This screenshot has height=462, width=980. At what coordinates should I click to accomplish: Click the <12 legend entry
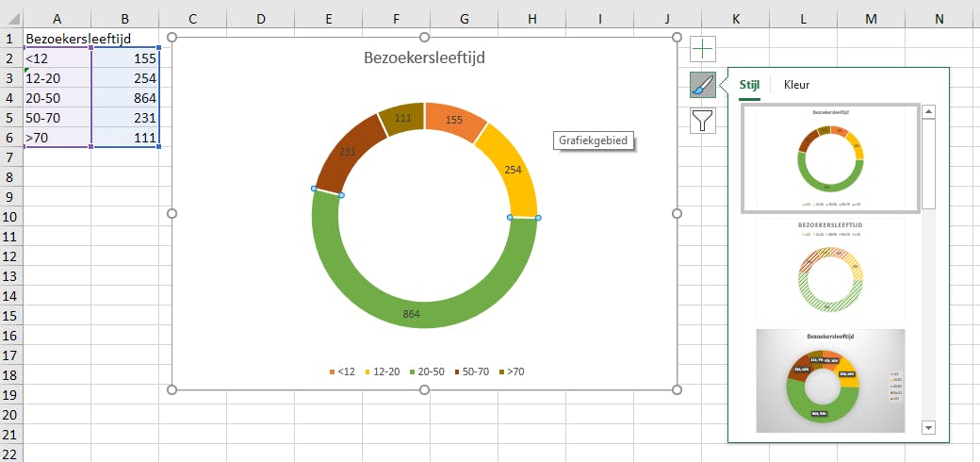[342, 371]
